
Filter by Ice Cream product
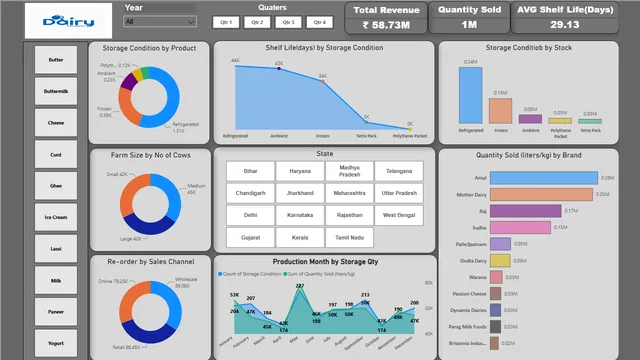point(56,217)
